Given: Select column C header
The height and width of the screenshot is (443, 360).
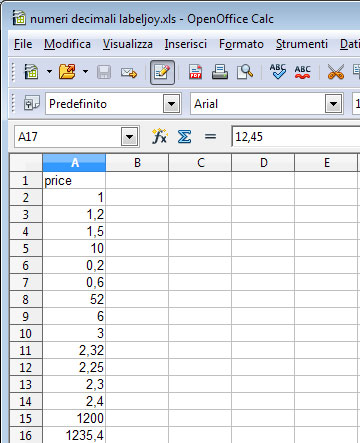Looking at the screenshot, I should click(200, 163).
